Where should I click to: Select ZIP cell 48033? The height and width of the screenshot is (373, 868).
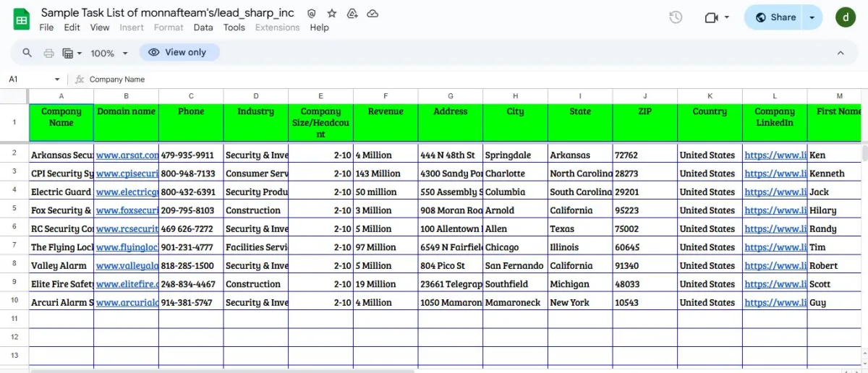tap(645, 284)
